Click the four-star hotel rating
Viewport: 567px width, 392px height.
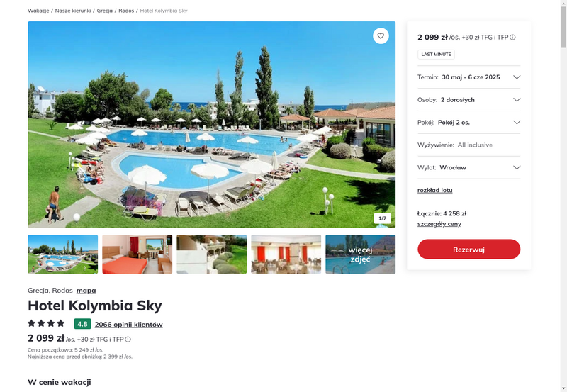[x=46, y=323]
